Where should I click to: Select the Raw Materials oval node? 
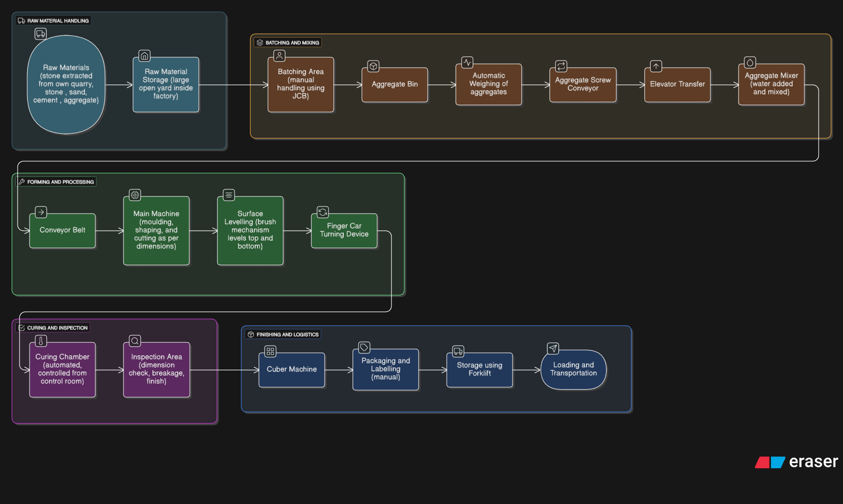[66, 85]
